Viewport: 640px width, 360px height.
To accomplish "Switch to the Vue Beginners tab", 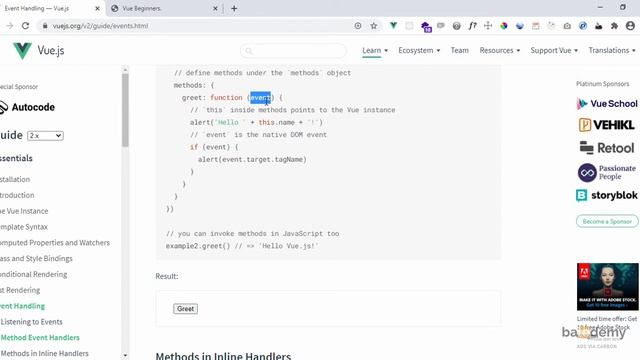I will tap(163, 8).
